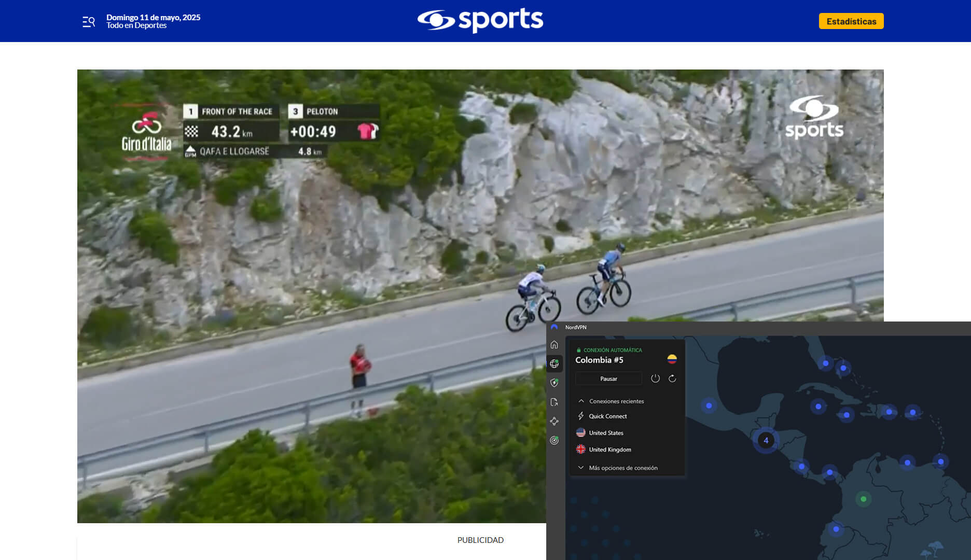Select Quick Connect

(608, 416)
